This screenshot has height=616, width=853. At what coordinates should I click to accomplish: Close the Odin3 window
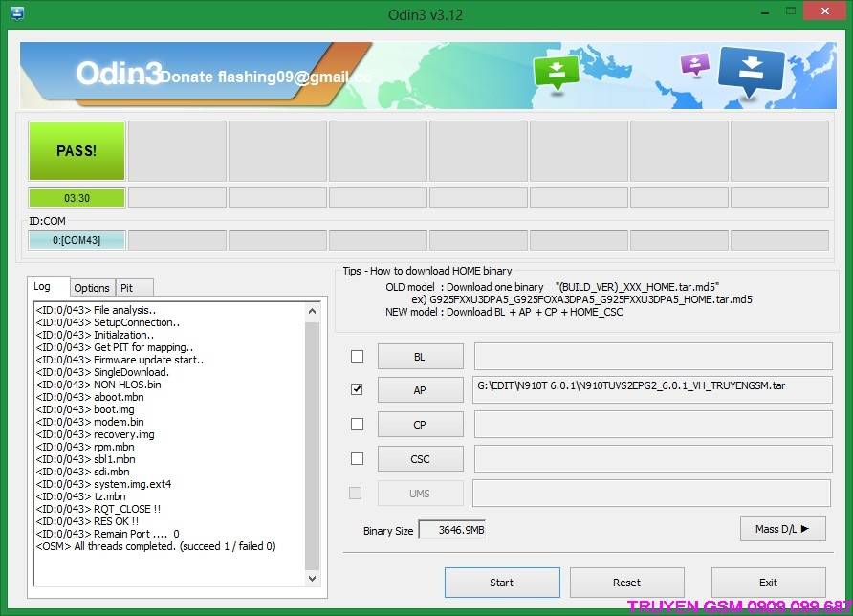[824, 11]
